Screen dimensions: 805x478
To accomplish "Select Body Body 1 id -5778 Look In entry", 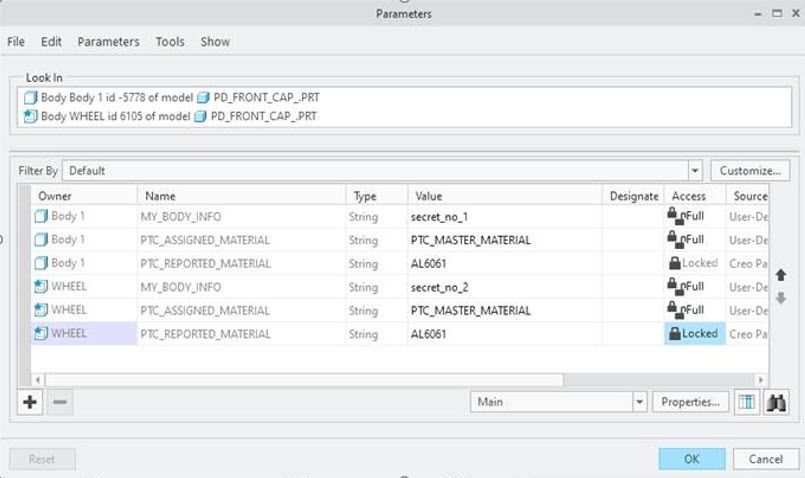I will (172, 98).
